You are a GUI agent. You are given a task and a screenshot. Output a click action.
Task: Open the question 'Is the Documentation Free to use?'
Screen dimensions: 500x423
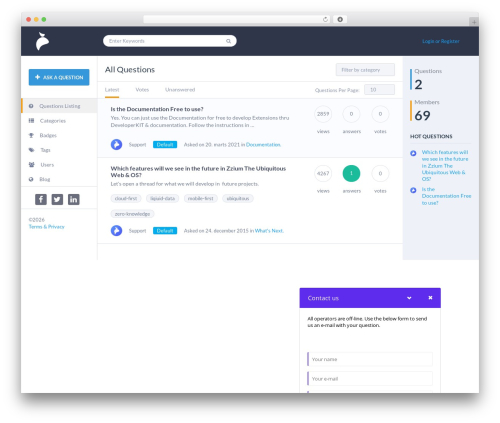coord(157,109)
